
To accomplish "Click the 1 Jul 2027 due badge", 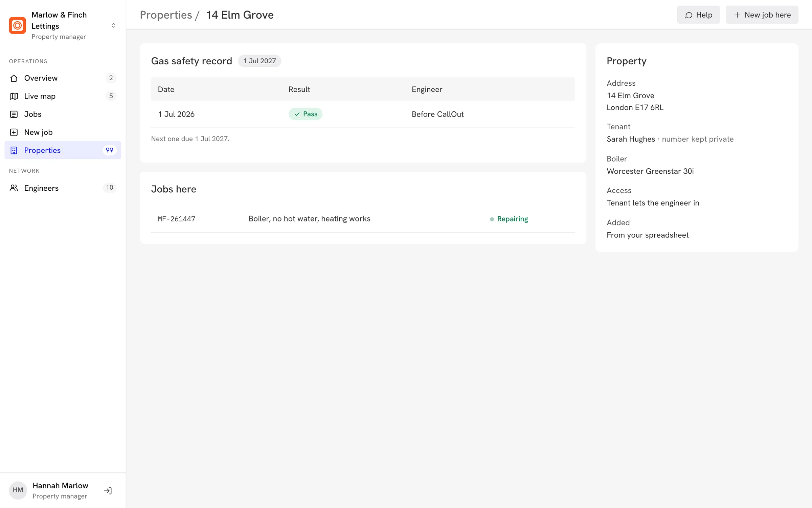I will pos(260,61).
